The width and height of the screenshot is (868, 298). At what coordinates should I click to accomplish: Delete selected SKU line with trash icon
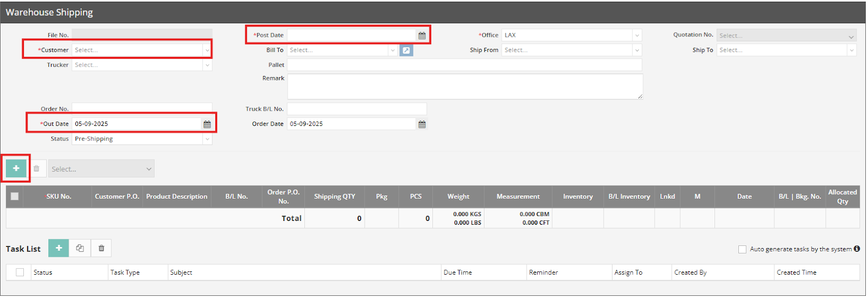pyautogui.click(x=36, y=169)
